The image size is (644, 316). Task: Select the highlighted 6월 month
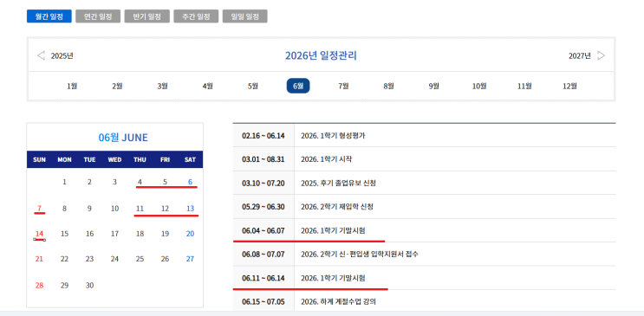[298, 86]
